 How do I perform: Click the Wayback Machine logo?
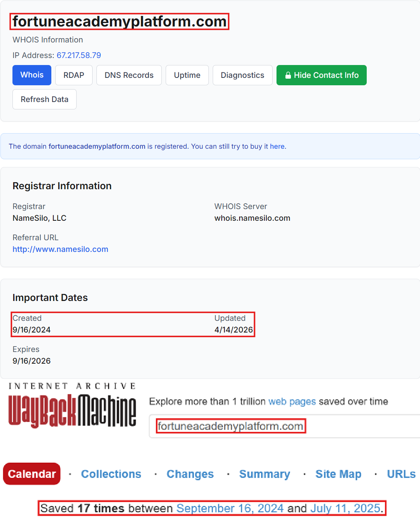click(72, 412)
